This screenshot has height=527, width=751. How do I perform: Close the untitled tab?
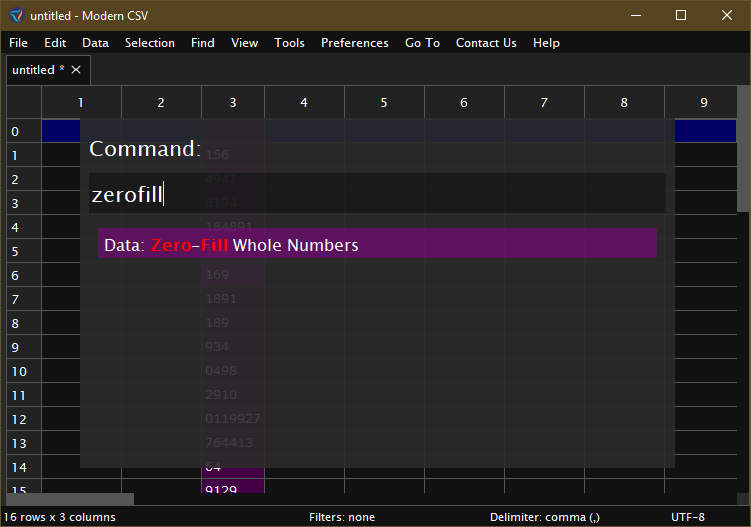point(76,70)
